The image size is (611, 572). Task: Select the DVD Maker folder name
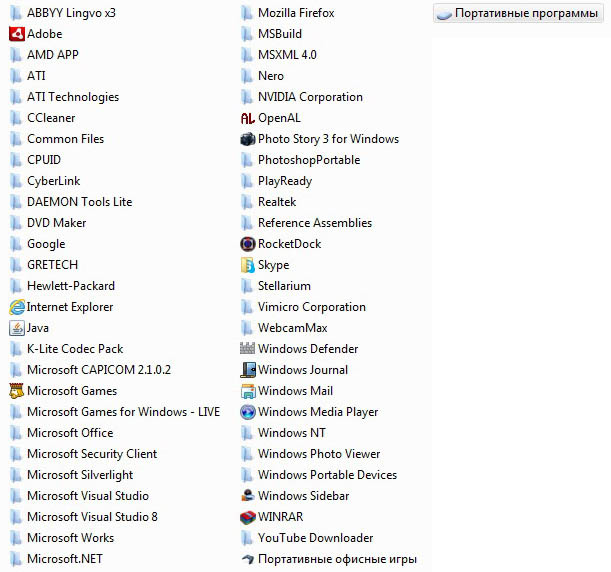click(57, 223)
